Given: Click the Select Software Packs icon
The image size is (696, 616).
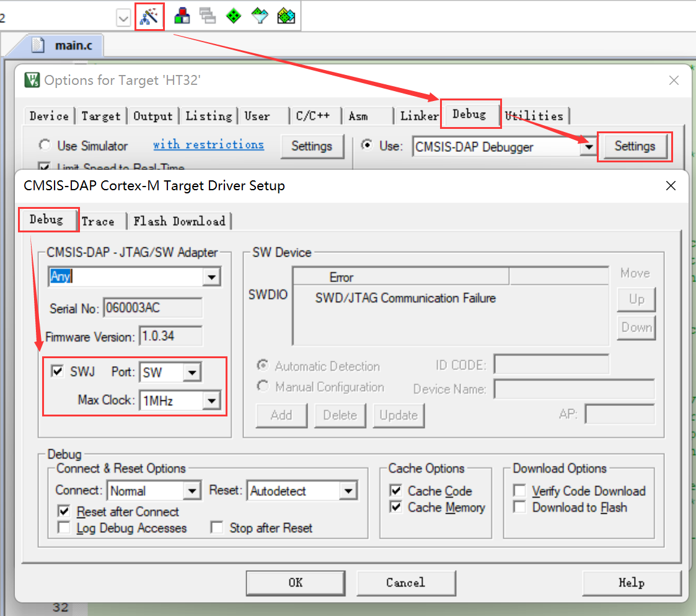Looking at the screenshot, I should 260,16.
